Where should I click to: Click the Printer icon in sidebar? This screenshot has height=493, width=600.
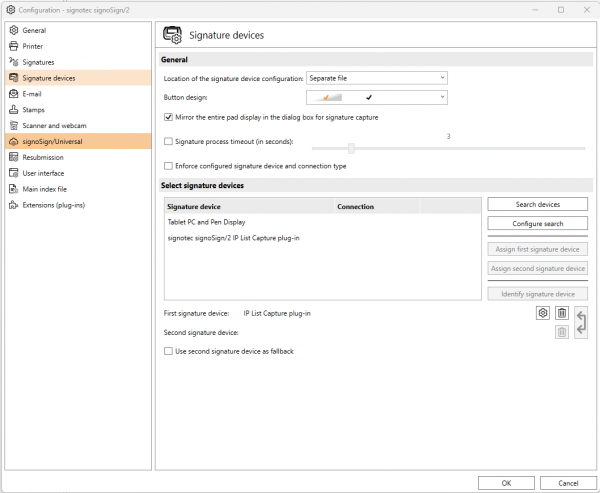[x=13, y=46]
